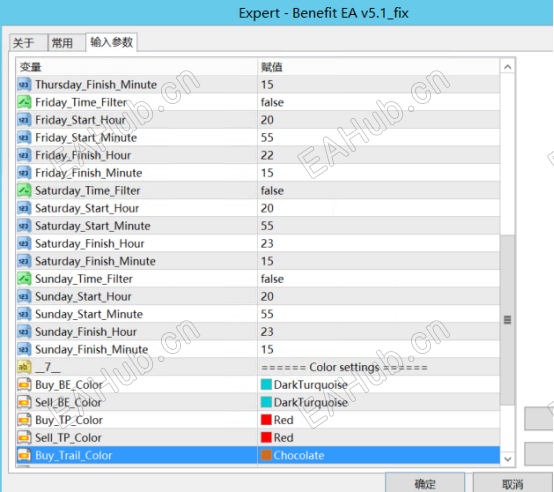Select the Buy_Trail_Color variable name
Image resolution: width=554 pixels, height=492 pixels.
(73, 456)
